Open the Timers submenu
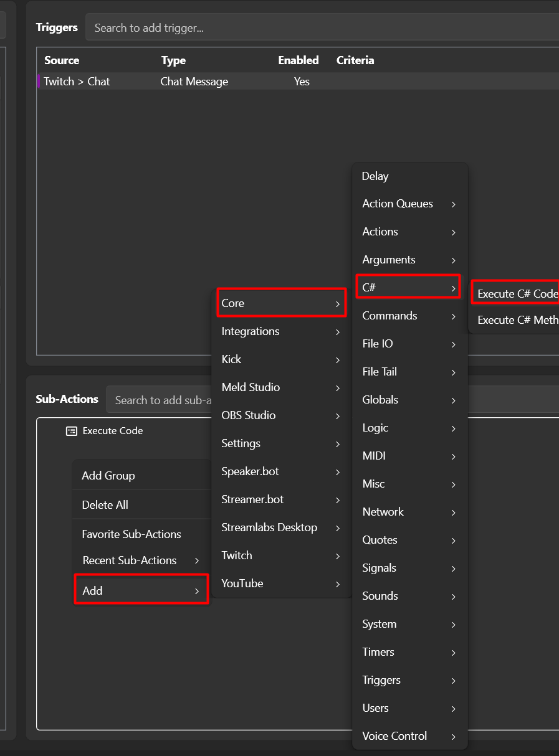The image size is (559, 756). (410, 652)
